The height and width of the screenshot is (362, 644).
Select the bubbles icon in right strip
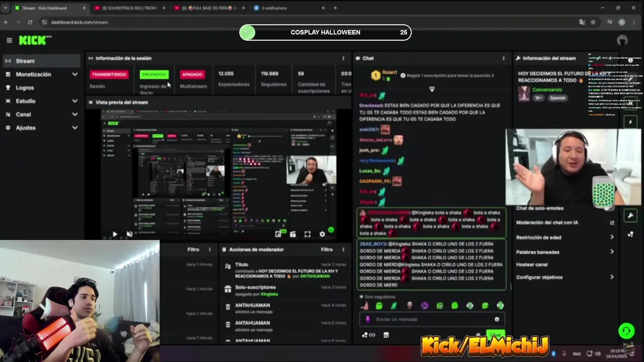(x=630, y=234)
